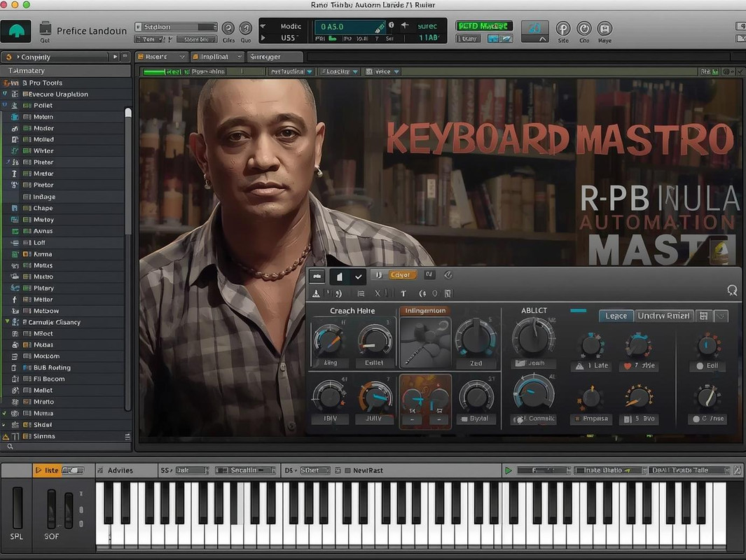This screenshot has width=746, height=560.
Task: Open the Velce dropdown
Action: 382,72
